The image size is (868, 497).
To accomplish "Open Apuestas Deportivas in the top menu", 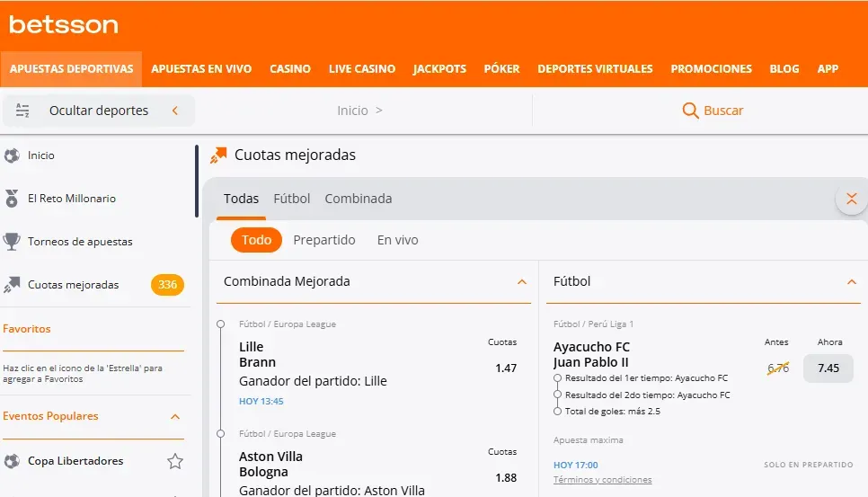I will [x=71, y=69].
